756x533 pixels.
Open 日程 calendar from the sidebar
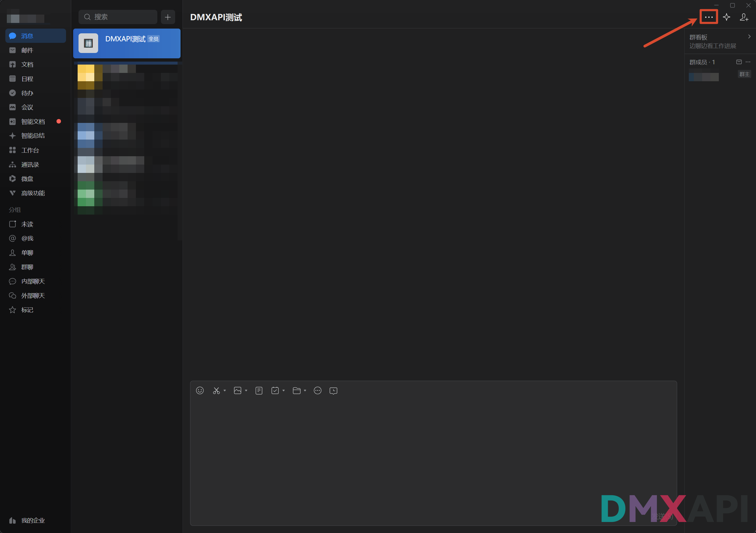point(36,79)
